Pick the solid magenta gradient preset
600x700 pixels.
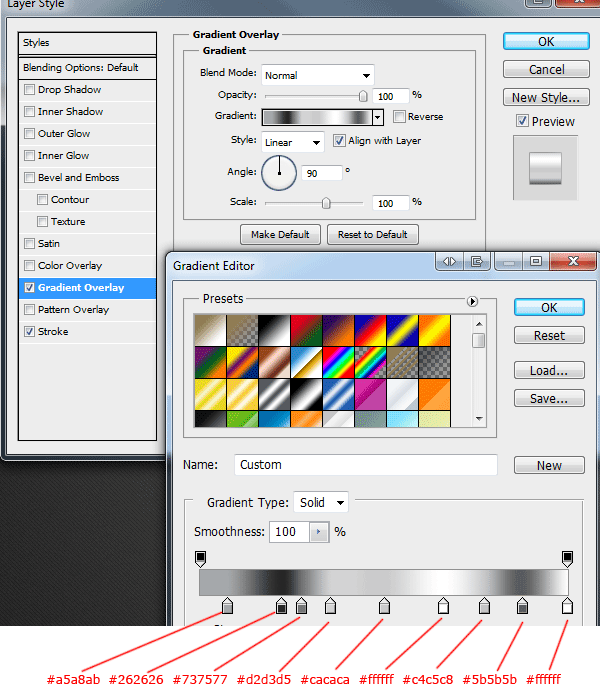coord(371,395)
